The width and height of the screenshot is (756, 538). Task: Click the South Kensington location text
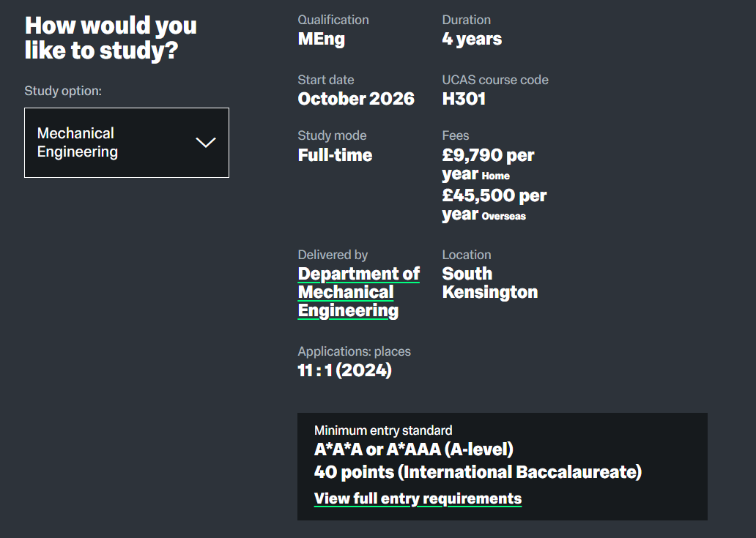490,283
